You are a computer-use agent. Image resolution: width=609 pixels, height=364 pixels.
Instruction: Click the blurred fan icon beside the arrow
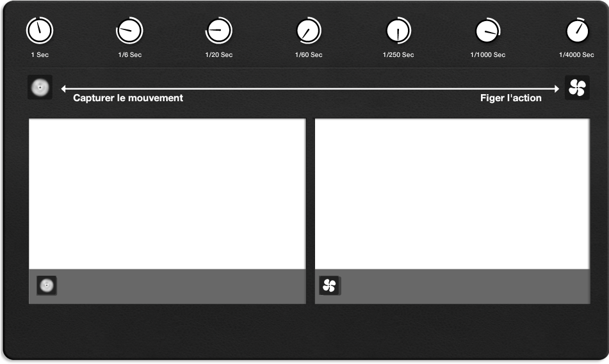point(40,88)
